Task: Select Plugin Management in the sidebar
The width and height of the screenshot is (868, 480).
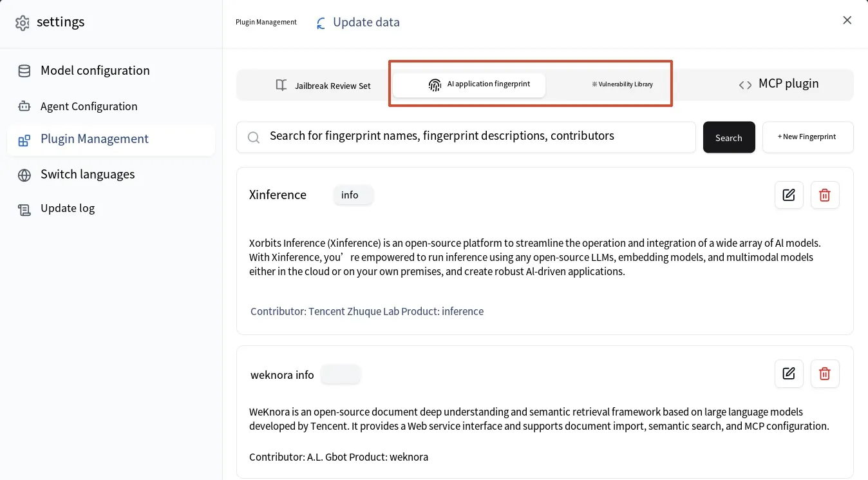Action: click(x=110, y=140)
